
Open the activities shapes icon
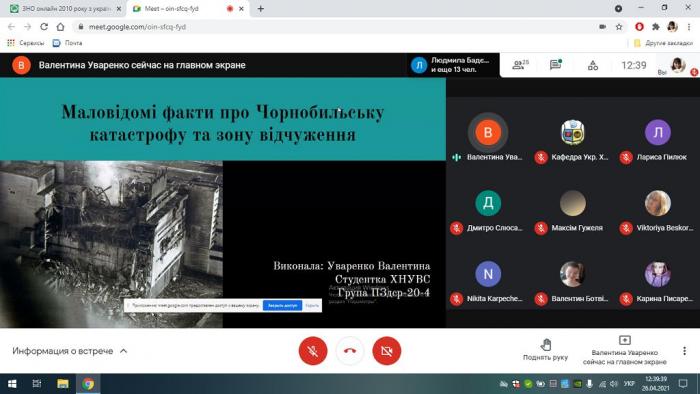click(593, 66)
